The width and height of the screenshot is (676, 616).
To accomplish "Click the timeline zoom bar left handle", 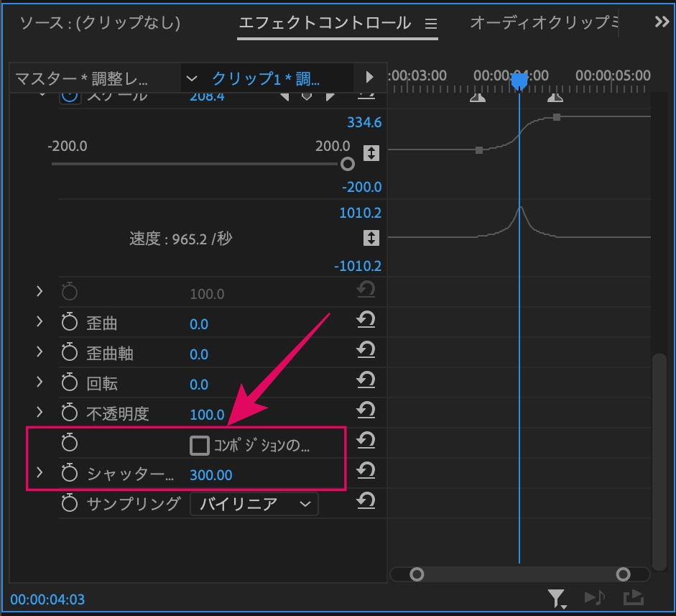I will click(417, 574).
